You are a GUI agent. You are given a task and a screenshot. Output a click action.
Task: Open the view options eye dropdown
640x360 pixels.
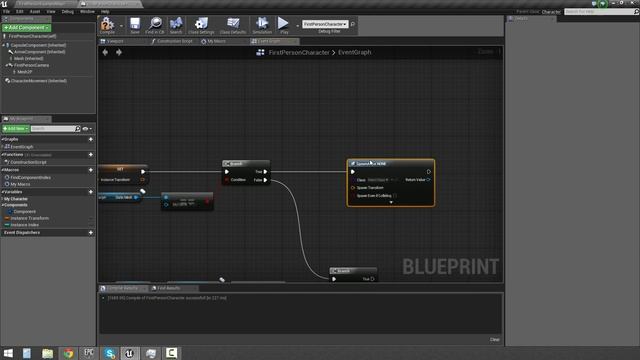tap(87, 129)
